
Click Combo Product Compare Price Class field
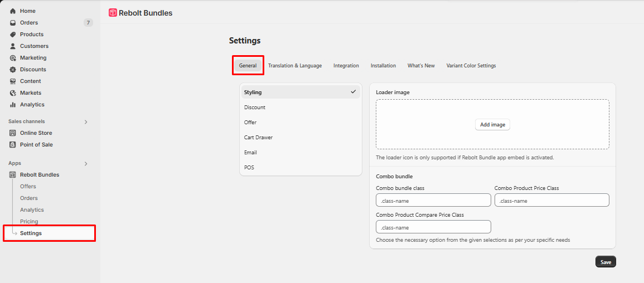pos(433,227)
